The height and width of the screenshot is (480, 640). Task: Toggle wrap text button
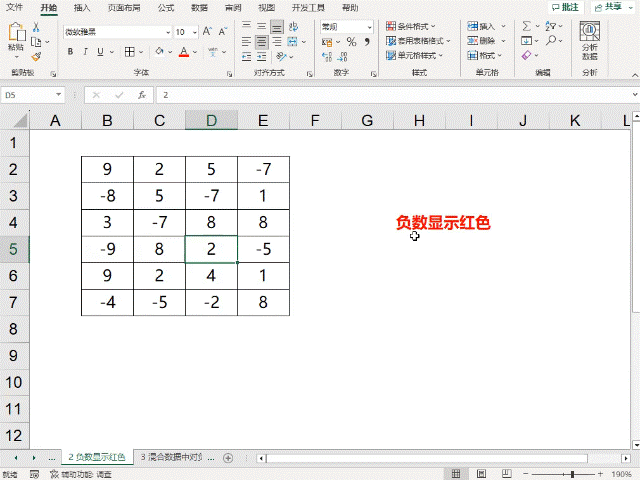[293, 27]
